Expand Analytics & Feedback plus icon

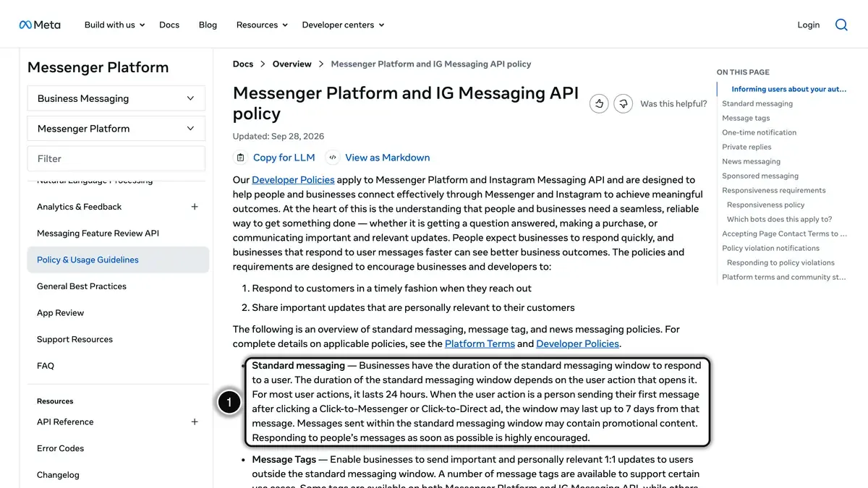point(195,207)
